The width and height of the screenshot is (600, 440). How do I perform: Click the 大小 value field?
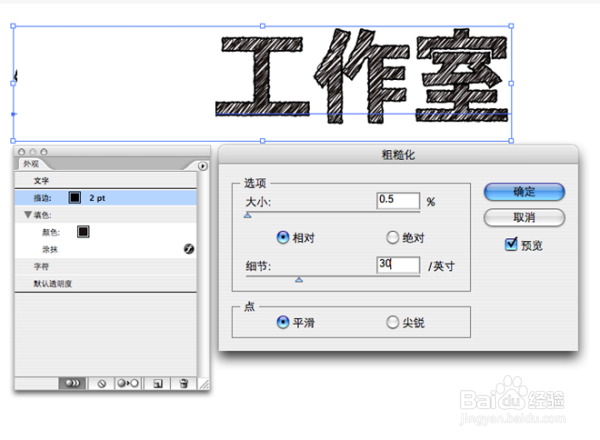click(x=398, y=200)
